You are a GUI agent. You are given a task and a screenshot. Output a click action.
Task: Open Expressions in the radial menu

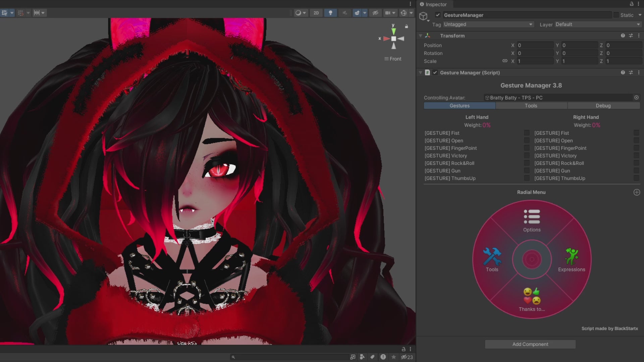[572, 260]
